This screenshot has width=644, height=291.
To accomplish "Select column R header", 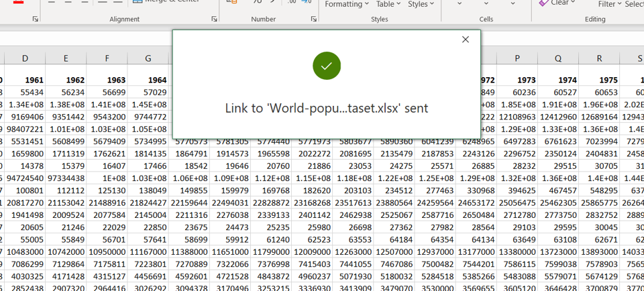I will [x=600, y=59].
